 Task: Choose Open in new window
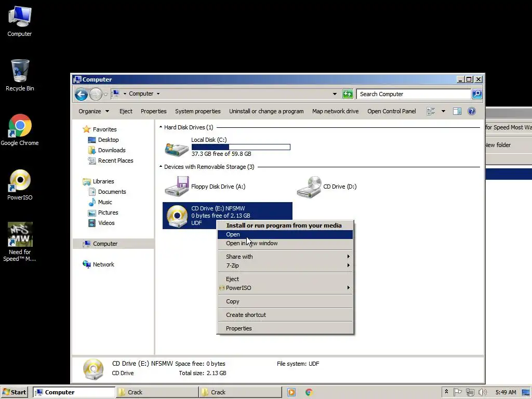click(x=285, y=243)
